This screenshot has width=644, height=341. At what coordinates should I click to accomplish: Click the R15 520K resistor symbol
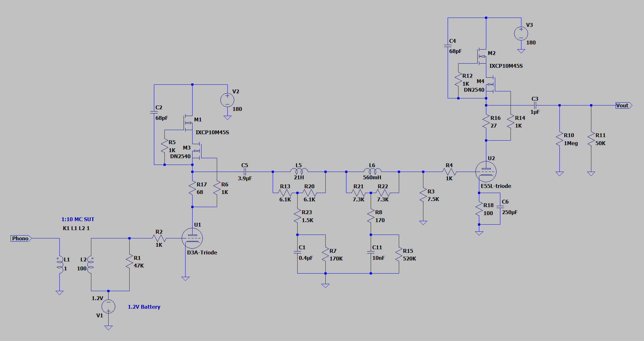tap(399, 254)
